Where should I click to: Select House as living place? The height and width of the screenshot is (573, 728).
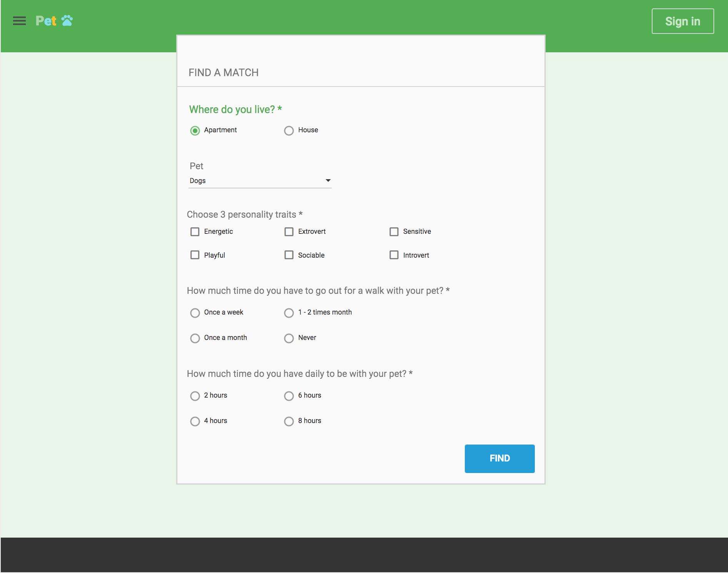[x=289, y=131]
